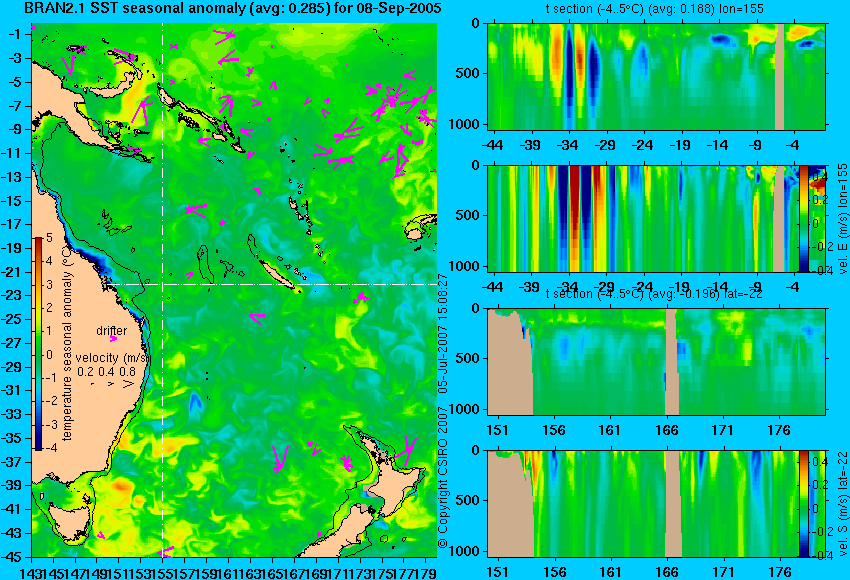Open the temperature section panel for lon=155

[657, 76]
